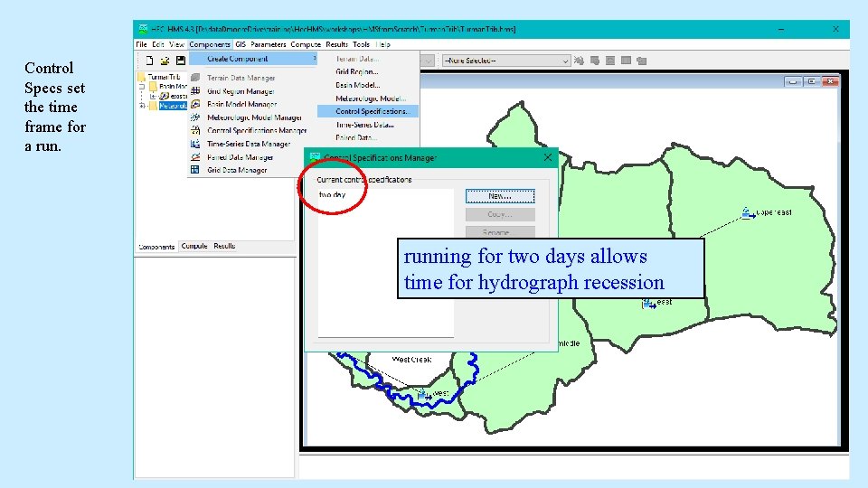
Task: Select Grid Region... in submenu
Action: [356, 72]
